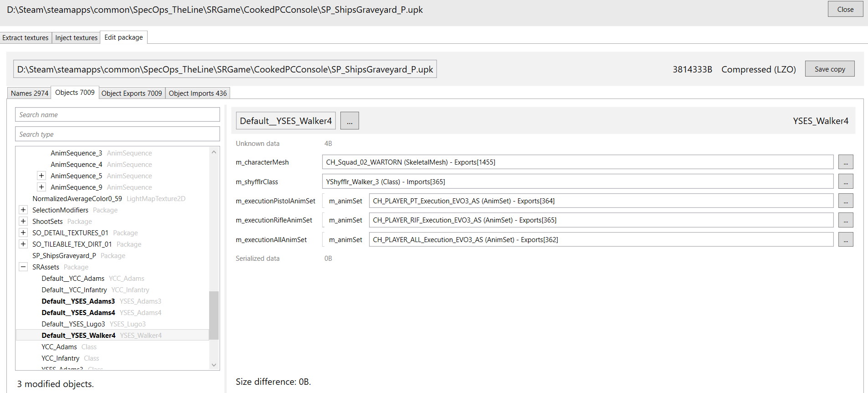Image resolution: width=868 pixels, height=393 pixels.
Task: Edit the m_characterMesh value field
Action: point(578,162)
